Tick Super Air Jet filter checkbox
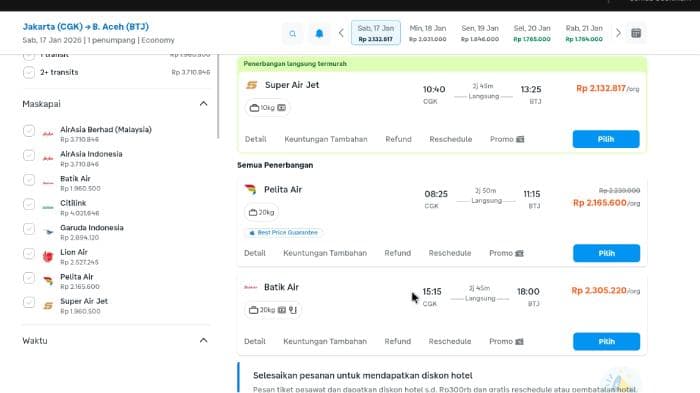The height and width of the screenshot is (393, 700). coord(29,302)
